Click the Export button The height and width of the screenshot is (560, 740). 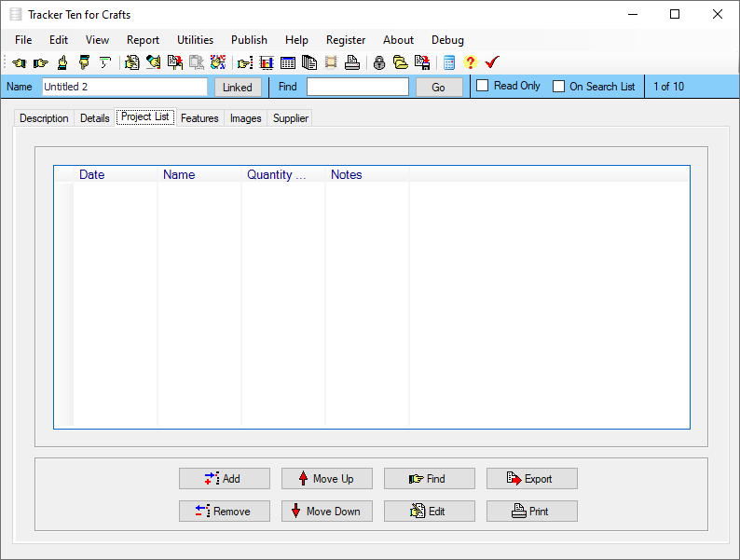tap(532, 479)
